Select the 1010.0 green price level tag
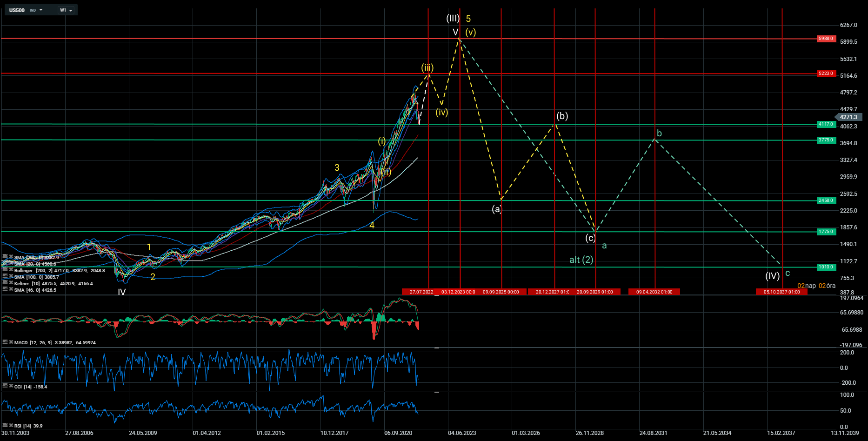The height and width of the screenshot is (441, 868). 826,267
